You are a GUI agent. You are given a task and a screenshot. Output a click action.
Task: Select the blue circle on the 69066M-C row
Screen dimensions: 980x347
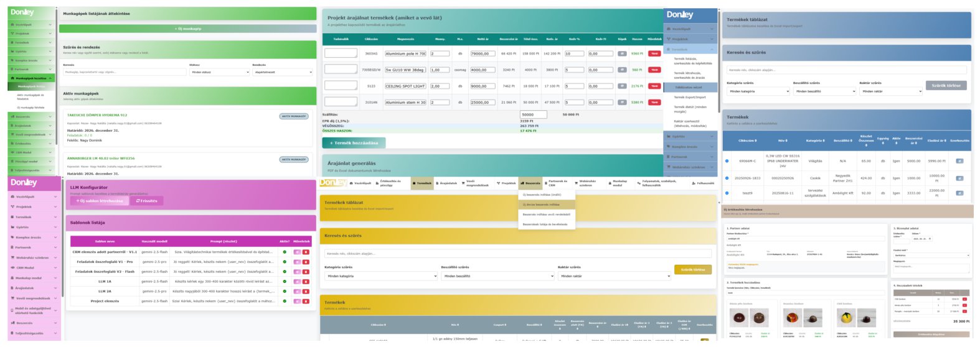pyautogui.click(x=727, y=161)
